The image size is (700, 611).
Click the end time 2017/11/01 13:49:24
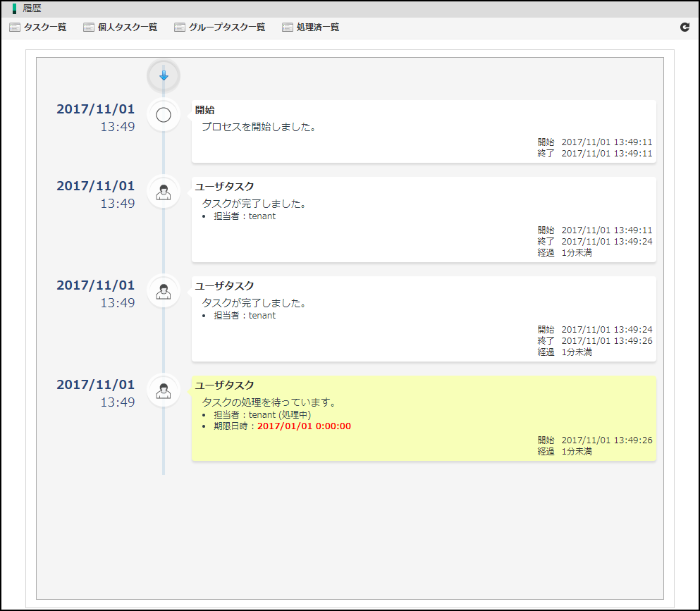[x=607, y=242]
